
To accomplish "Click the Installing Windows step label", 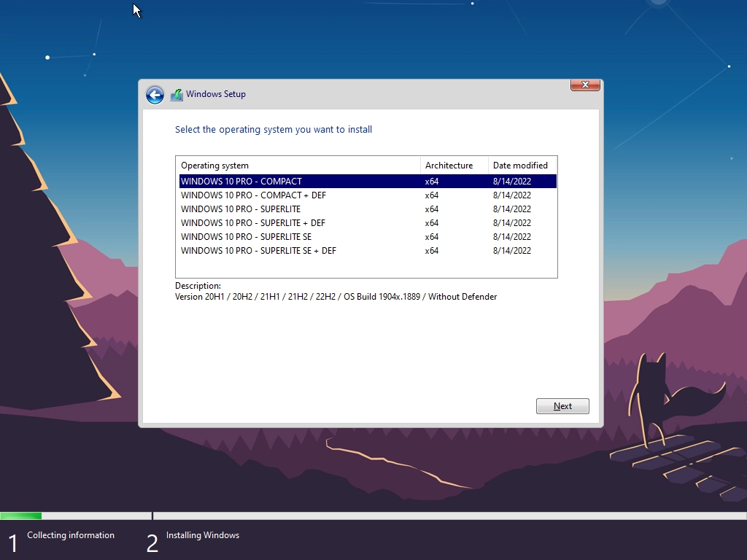I will (x=203, y=535).
